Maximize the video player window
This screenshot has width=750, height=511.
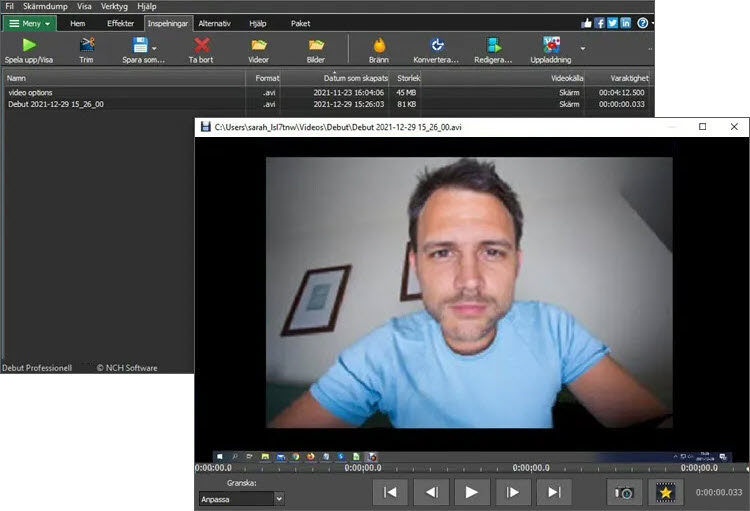click(702, 127)
